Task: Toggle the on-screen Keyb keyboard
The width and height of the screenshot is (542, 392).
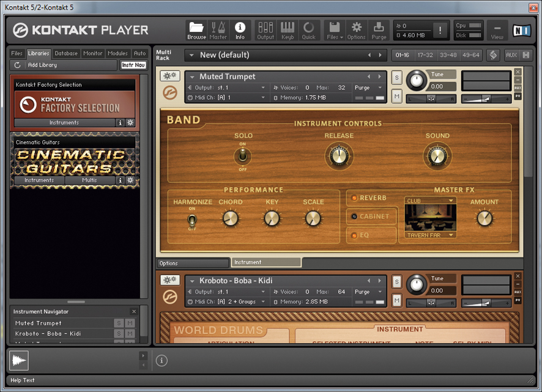Action: pos(288,31)
